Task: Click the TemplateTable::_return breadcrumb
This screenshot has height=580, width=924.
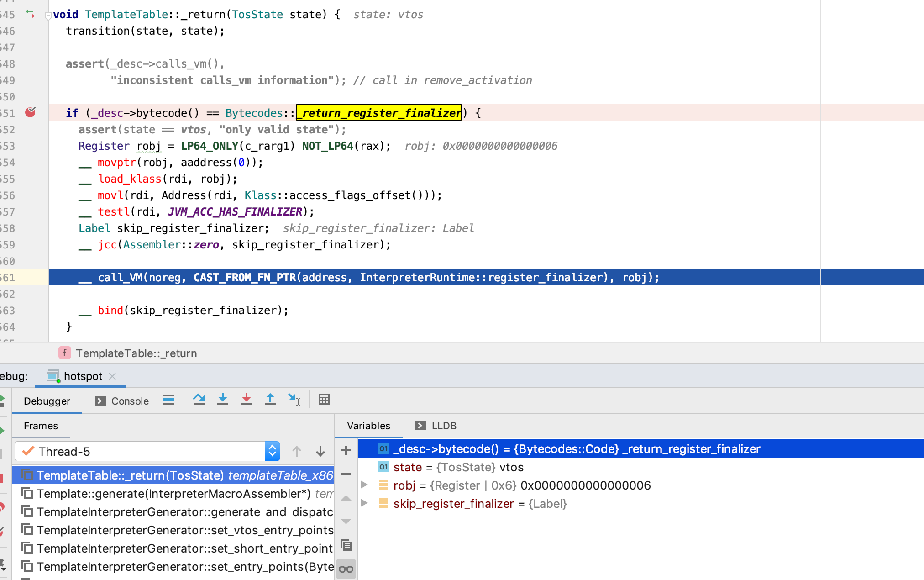Action: [x=136, y=353]
